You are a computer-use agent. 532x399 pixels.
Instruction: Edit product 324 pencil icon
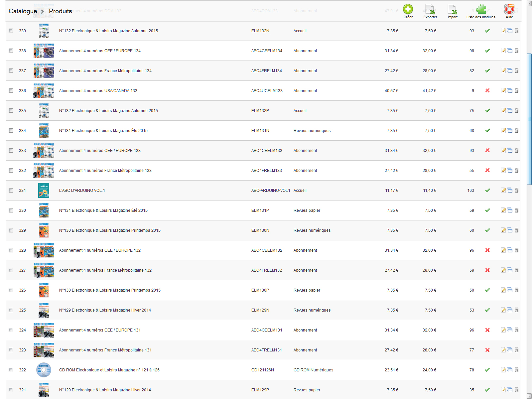point(503,330)
